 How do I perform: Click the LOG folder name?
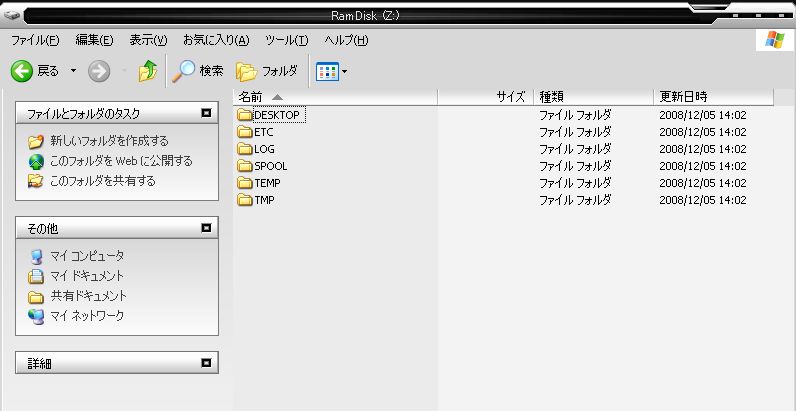[x=264, y=149]
